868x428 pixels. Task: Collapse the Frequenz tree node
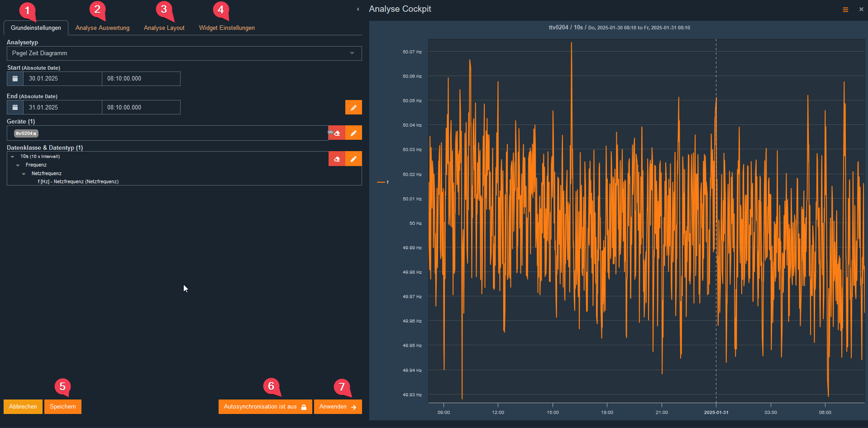point(18,165)
